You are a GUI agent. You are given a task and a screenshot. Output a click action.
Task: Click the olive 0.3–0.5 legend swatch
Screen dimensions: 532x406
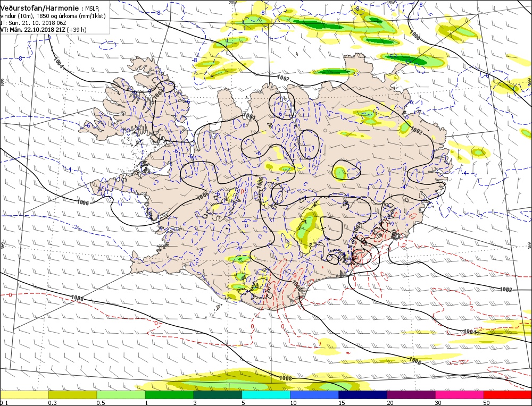point(72,395)
